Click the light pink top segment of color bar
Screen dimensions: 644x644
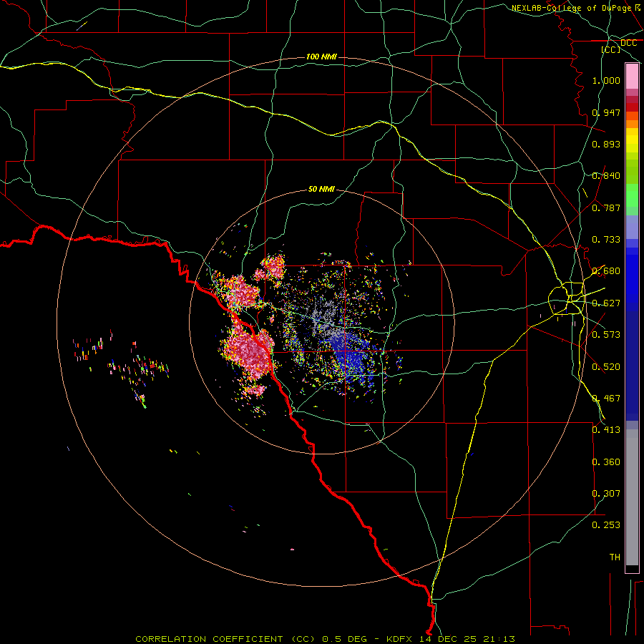coord(632,77)
